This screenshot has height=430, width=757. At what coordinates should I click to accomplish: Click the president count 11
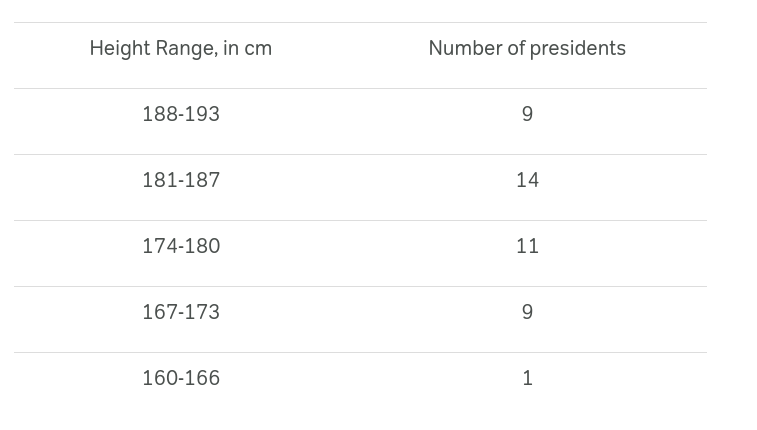pyautogui.click(x=527, y=247)
